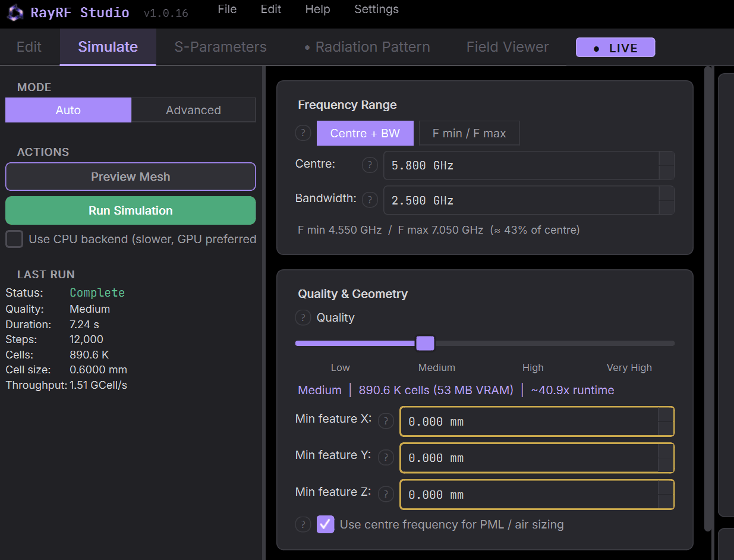This screenshot has width=734, height=560.
Task: Click the settings panel vertical scrollbar
Action: click(707, 298)
